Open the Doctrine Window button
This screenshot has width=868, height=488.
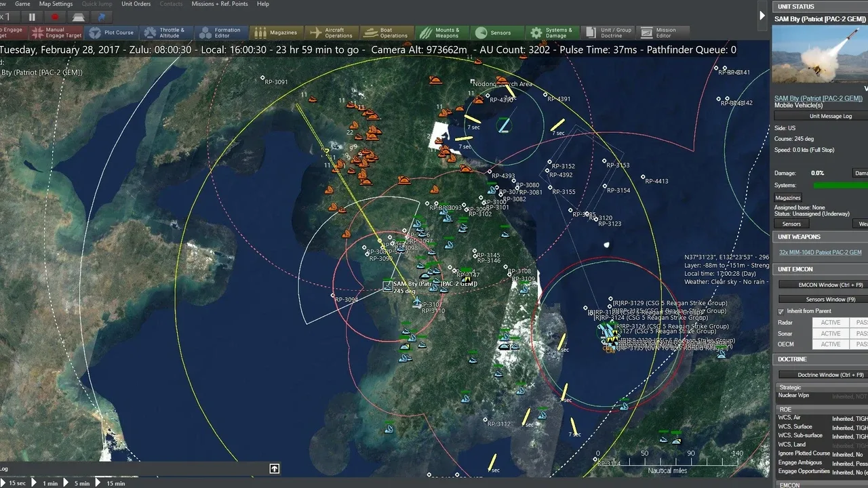(x=821, y=375)
